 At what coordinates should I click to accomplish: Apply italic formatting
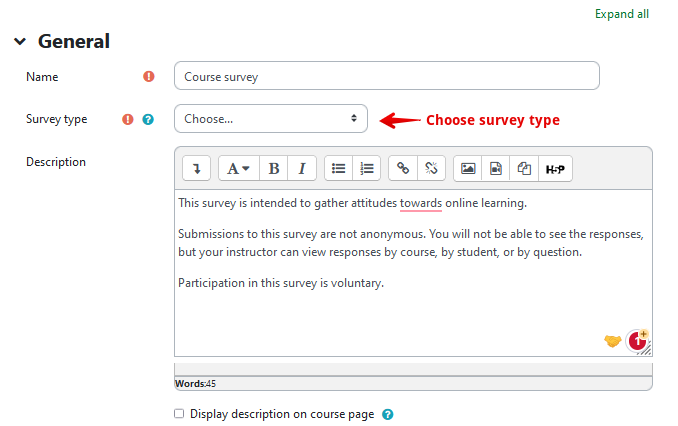pyautogui.click(x=301, y=169)
